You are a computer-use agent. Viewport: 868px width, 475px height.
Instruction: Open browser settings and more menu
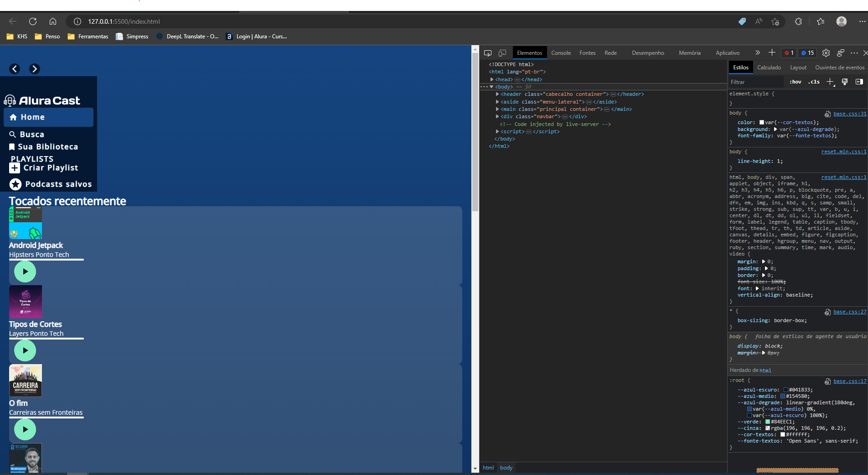tap(862, 21)
